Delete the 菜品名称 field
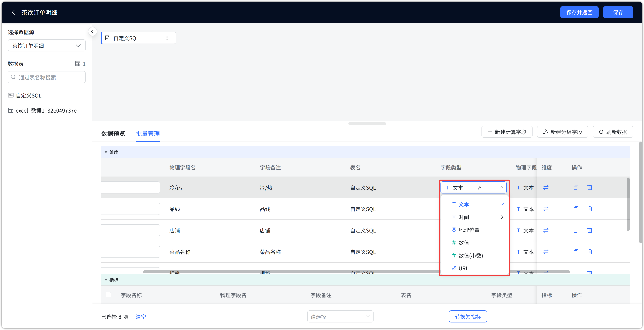Image resolution: width=644 pixels, height=330 pixels. 589,252
